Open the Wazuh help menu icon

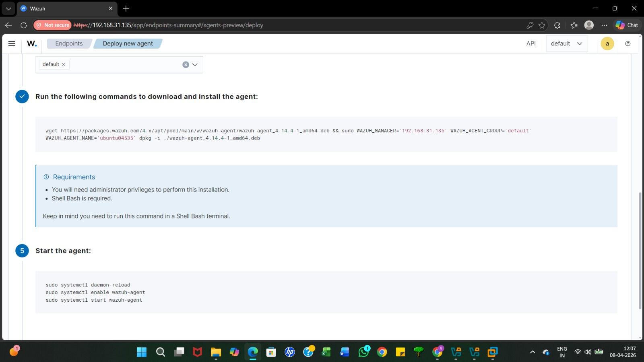point(628,43)
